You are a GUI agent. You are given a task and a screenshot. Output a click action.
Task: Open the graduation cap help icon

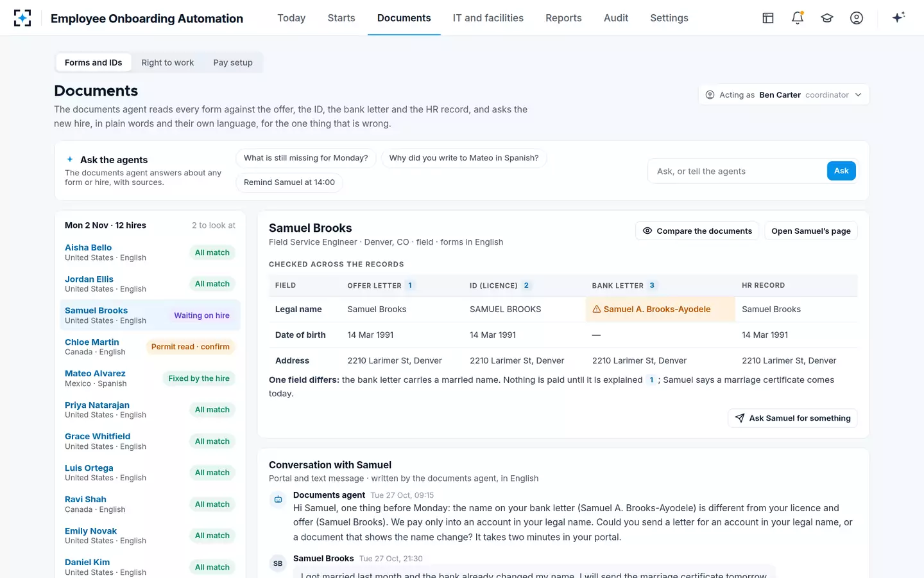click(x=827, y=18)
